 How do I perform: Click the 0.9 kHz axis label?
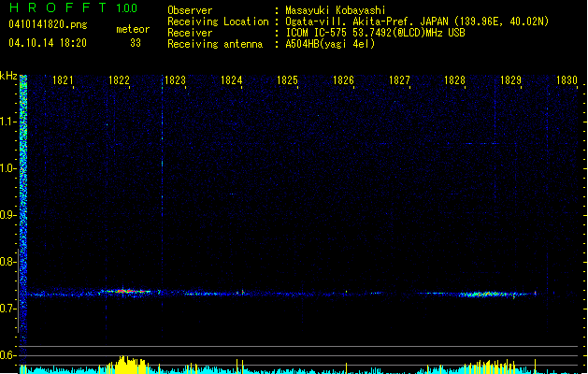coord(8,215)
